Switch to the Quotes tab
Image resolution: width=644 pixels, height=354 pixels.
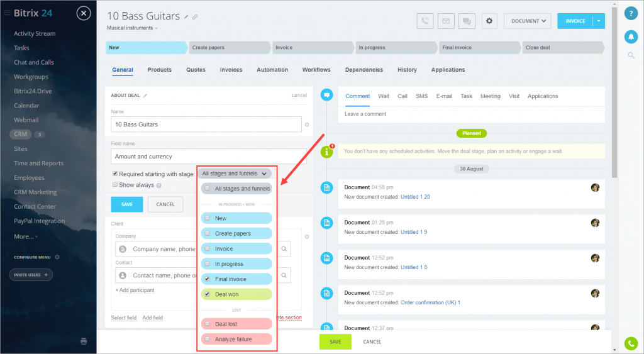[196, 70]
